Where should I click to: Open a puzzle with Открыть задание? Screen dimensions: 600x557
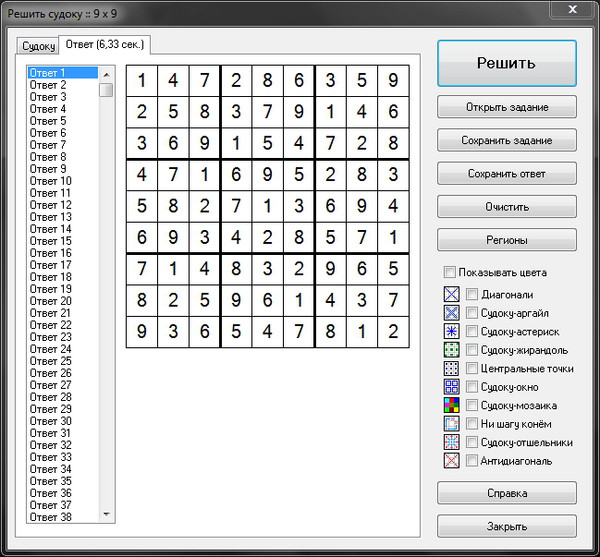click(507, 107)
